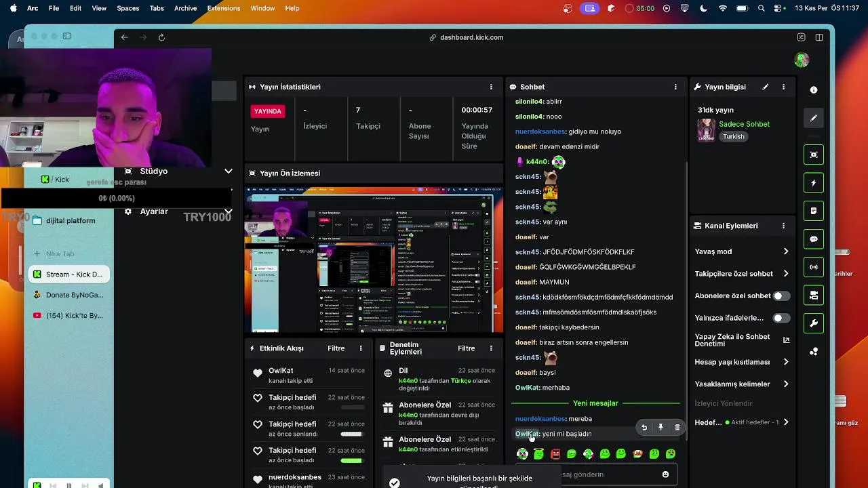Click the YAYINDA live badge
The width and height of the screenshot is (868, 488).
point(267,111)
